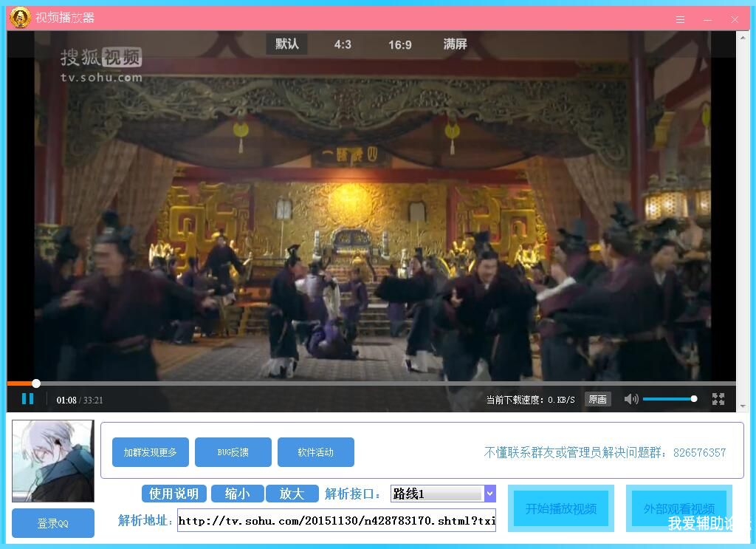This screenshot has height=549, width=756.
Task: Click the 加群发现更多 button
Action: tap(151, 452)
